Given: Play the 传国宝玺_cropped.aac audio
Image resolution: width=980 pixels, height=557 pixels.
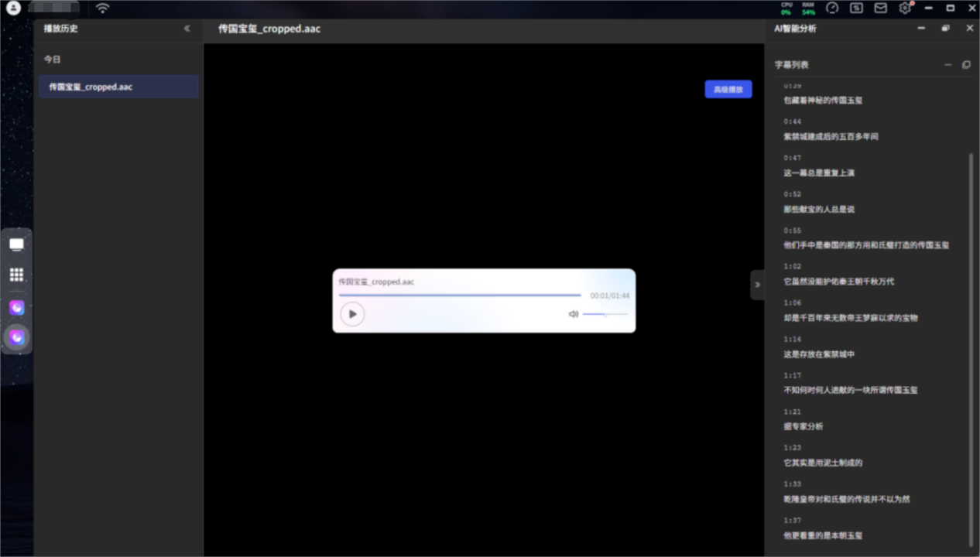Looking at the screenshot, I should pyautogui.click(x=352, y=314).
